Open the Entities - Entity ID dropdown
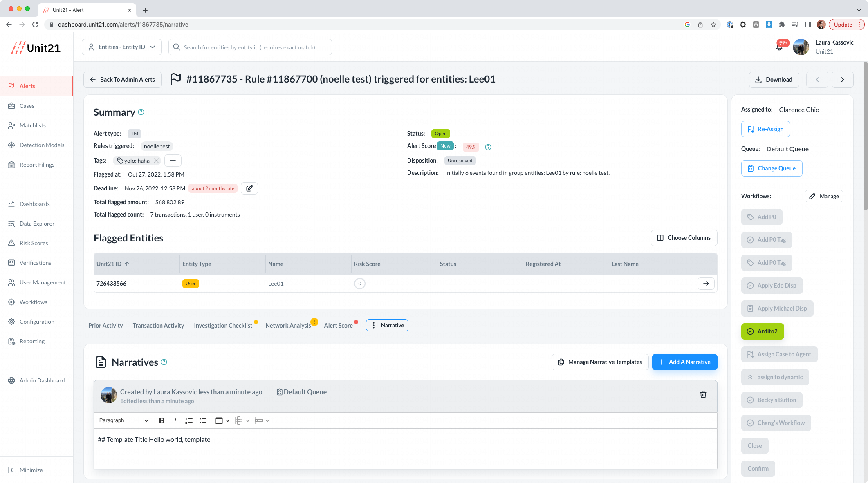Viewport: 868px width, 483px height. (x=122, y=47)
